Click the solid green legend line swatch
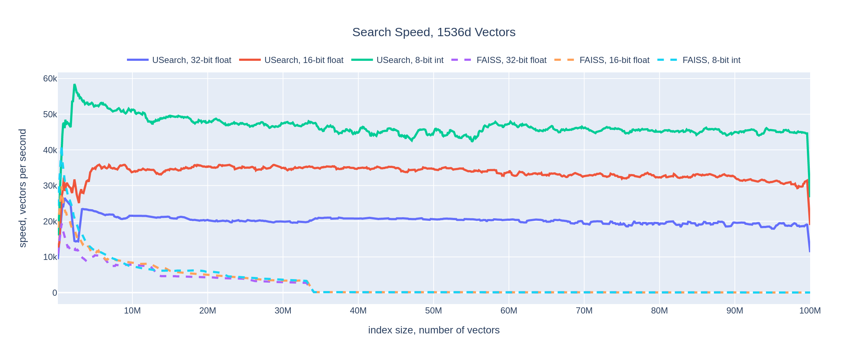The height and width of the screenshot is (362, 868). pyautogui.click(x=362, y=60)
